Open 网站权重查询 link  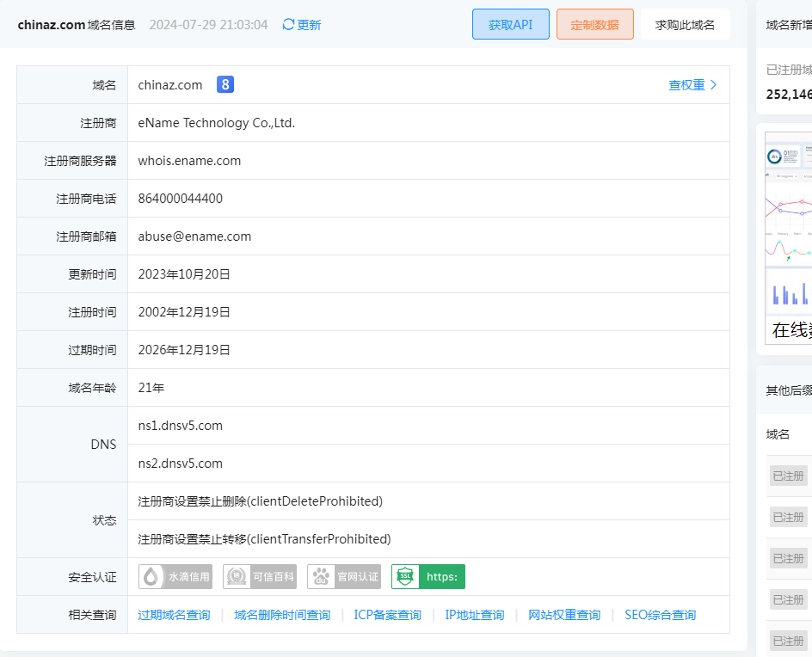(x=564, y=615)
